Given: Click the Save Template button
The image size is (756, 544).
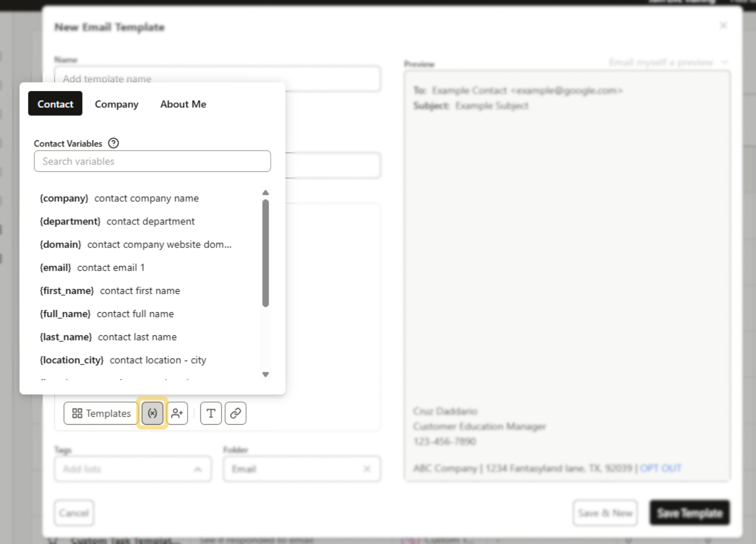Looking at the screenshot, I should pyautogui.click(x=689, y=513).
